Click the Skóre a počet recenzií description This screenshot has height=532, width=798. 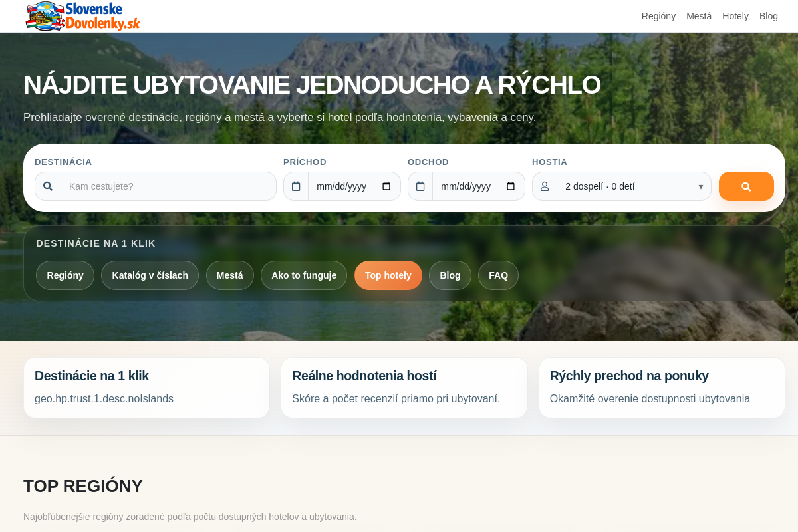coord(396,399)
